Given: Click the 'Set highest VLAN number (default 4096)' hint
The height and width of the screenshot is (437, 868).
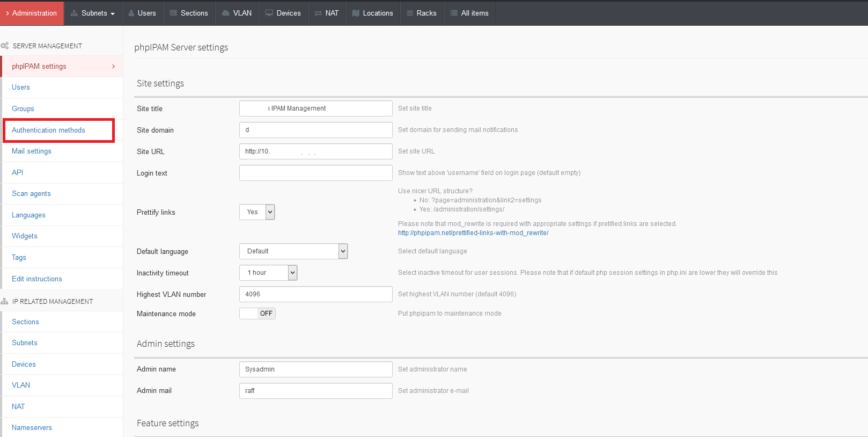Looking at the screenshot, I should (x=457, y=294).
